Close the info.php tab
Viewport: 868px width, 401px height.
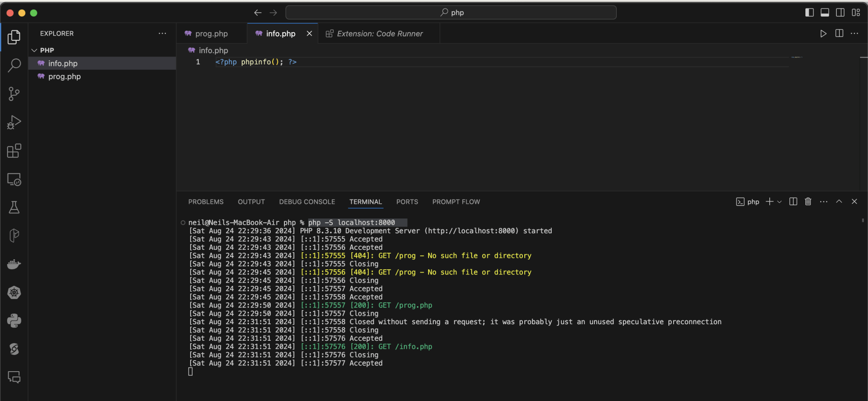pyautogui.click(x=309, y=34)
